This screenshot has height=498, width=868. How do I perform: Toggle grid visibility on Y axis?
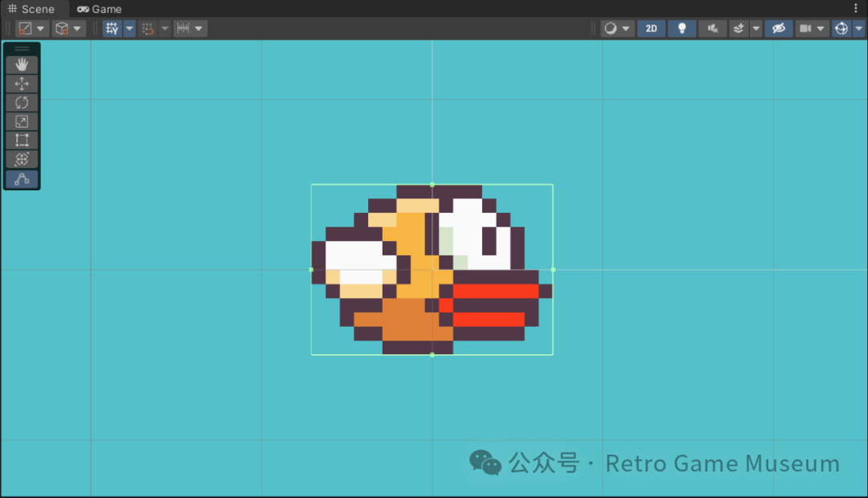point(113,28)
